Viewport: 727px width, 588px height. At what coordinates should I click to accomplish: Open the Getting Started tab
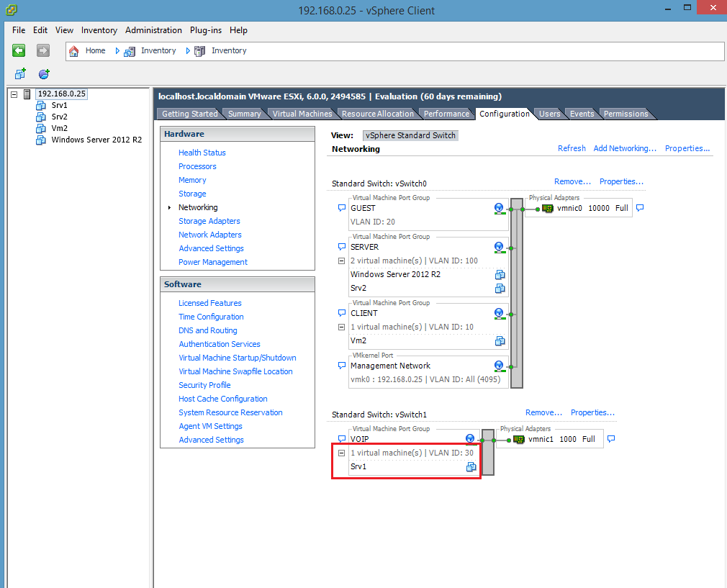pos(189,114)
